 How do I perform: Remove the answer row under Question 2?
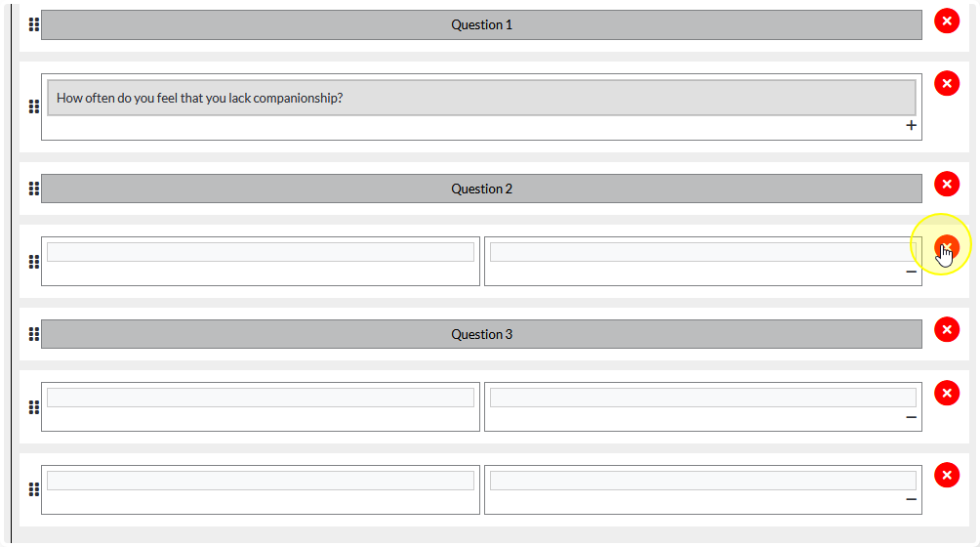(946, 247)
